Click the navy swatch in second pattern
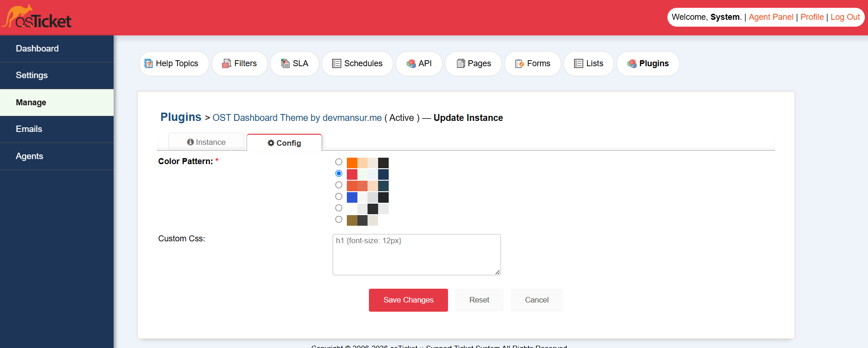This screenshot has width=868, height=348. 383,174
